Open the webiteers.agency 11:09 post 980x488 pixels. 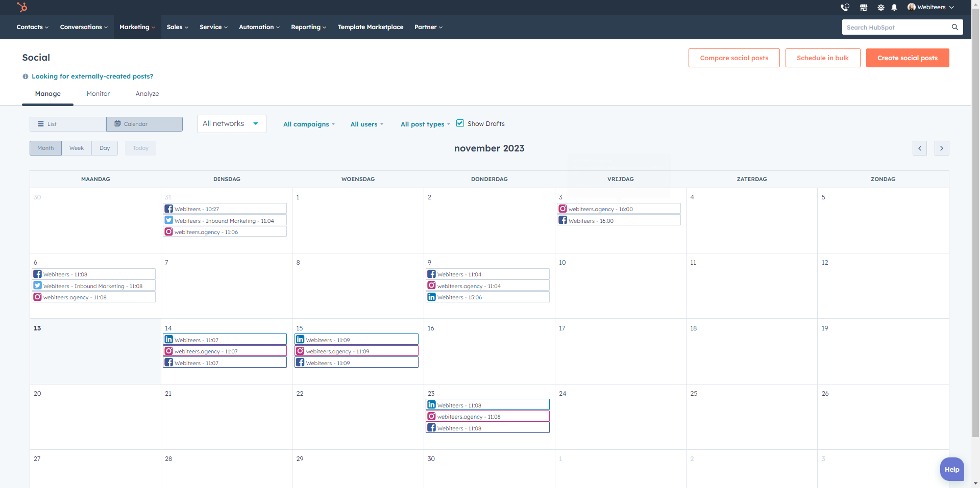click(x=356, y=351)
